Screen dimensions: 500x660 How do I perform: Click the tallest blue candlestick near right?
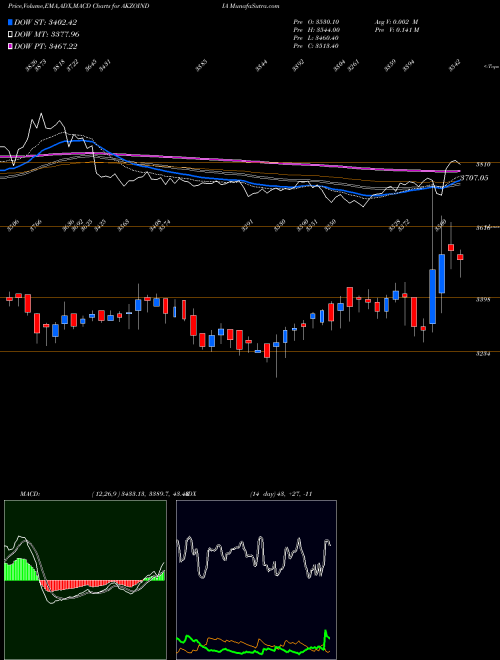[433, 296]
